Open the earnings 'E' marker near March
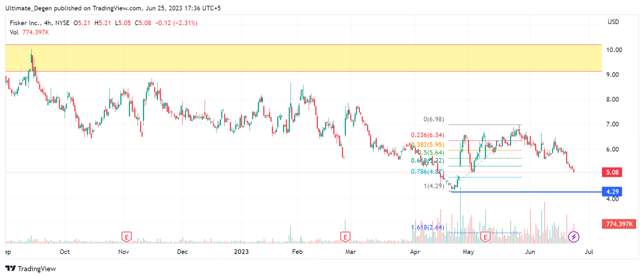The height and width of the screenshot is (278, 644). point(345,236)
